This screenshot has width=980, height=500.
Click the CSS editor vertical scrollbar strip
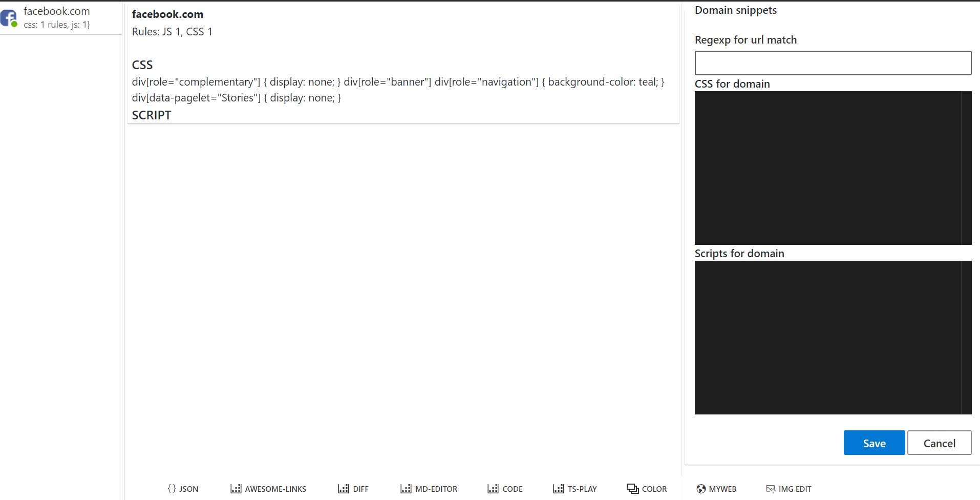[x=967, y=168]
